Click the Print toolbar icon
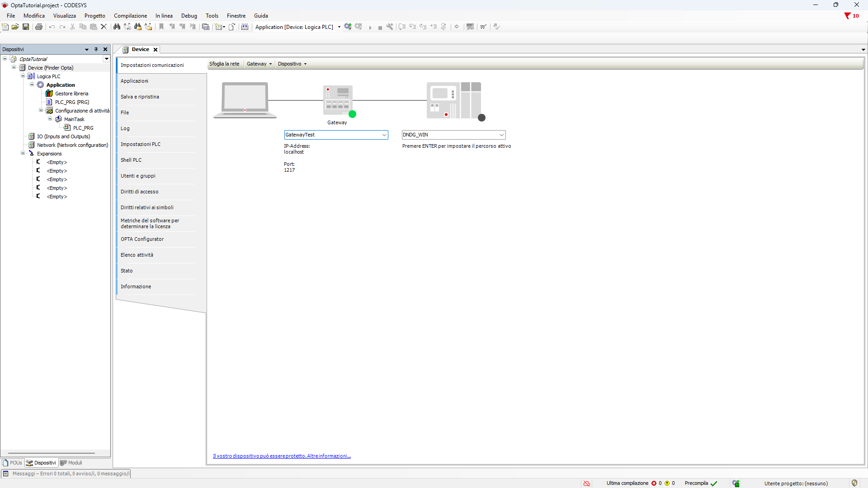 (39, 27)
